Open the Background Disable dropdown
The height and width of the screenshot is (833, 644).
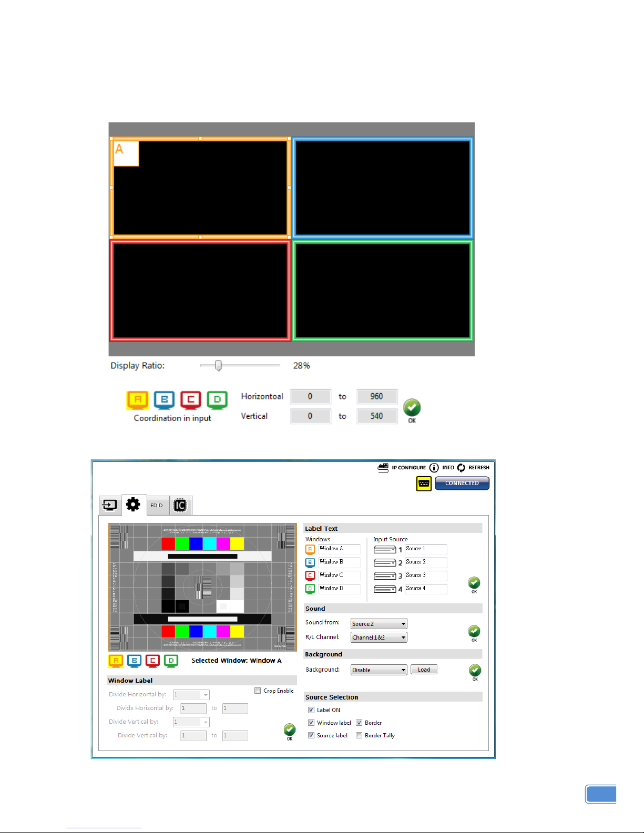(379, 670)
